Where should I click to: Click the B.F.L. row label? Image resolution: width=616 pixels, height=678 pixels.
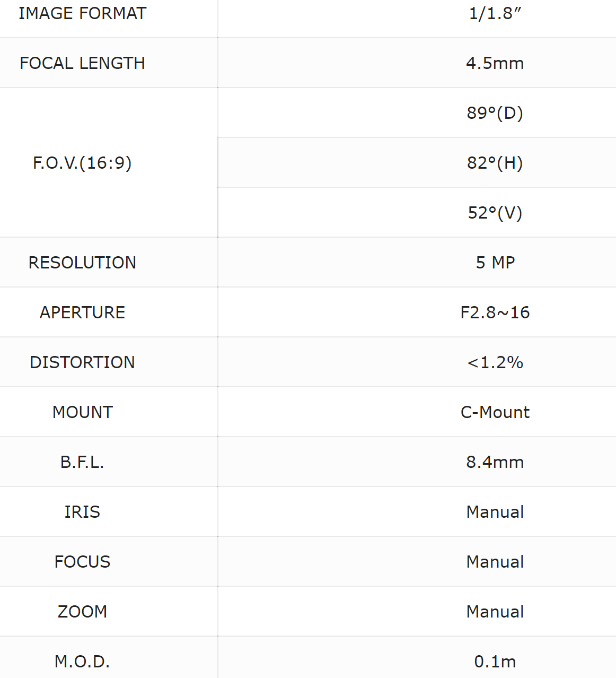tap(82, 462)
